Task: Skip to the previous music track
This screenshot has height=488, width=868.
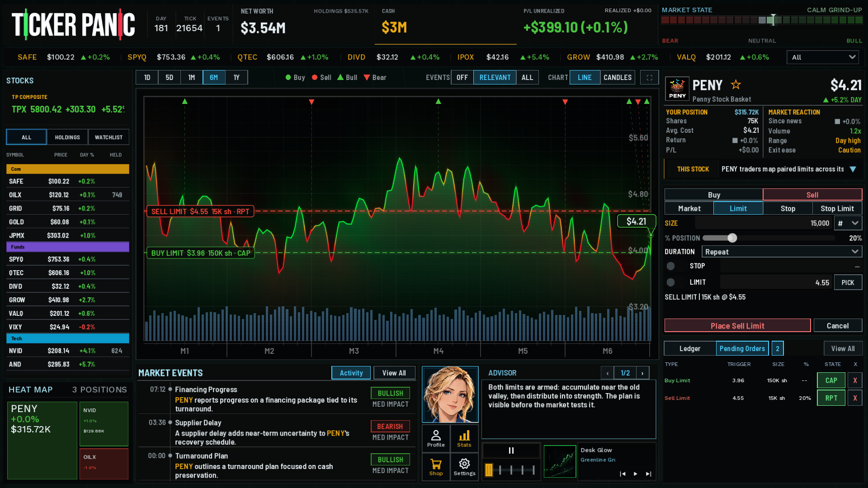Action: [623, 474]
